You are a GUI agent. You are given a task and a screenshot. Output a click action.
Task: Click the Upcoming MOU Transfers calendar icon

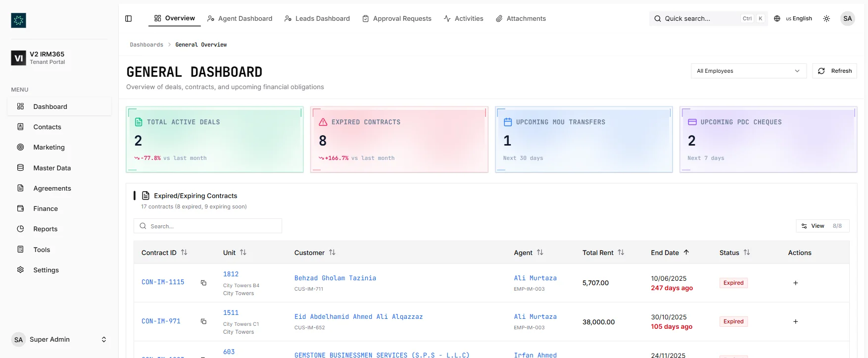coord(508,122)
